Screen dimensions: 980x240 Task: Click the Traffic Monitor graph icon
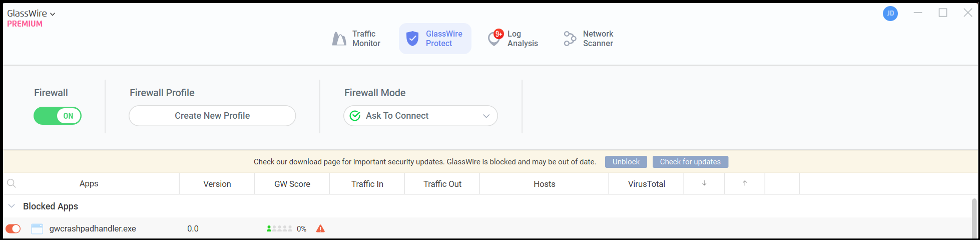(339, 39)
